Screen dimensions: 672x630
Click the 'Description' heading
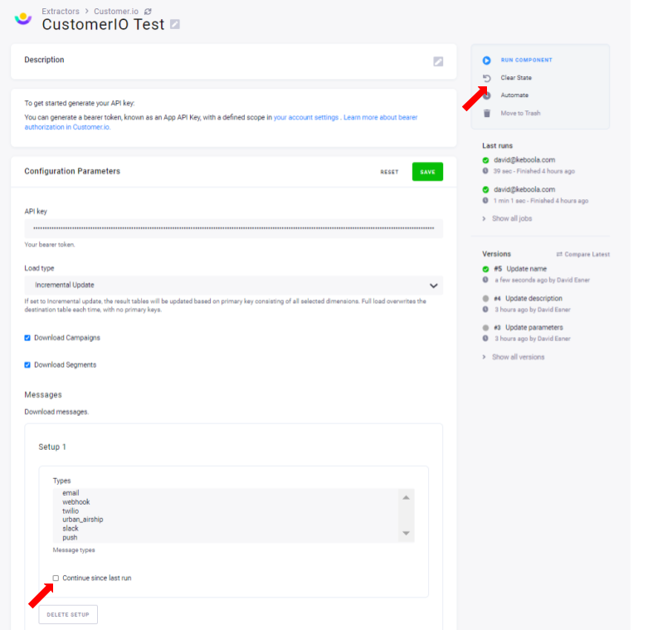pyautogui.click(x=44, y=60)
